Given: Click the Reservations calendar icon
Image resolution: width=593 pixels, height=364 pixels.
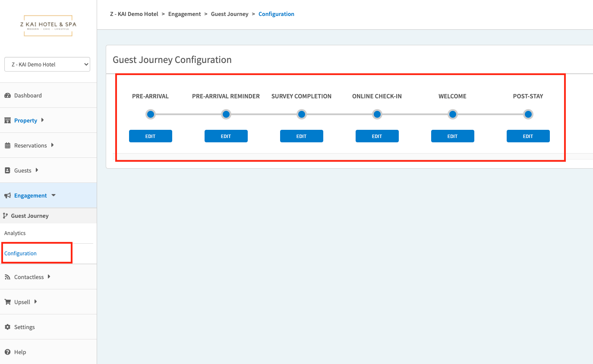Looking at the screenshot, I should click(x=7, y=146).
